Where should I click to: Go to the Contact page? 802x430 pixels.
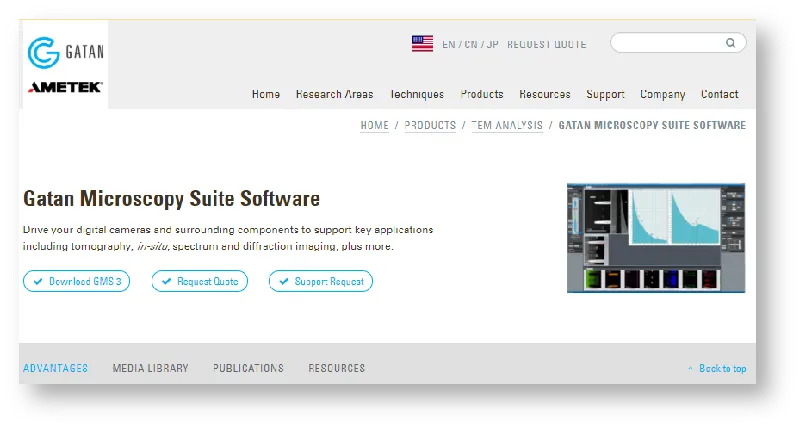tap(720, 95)
